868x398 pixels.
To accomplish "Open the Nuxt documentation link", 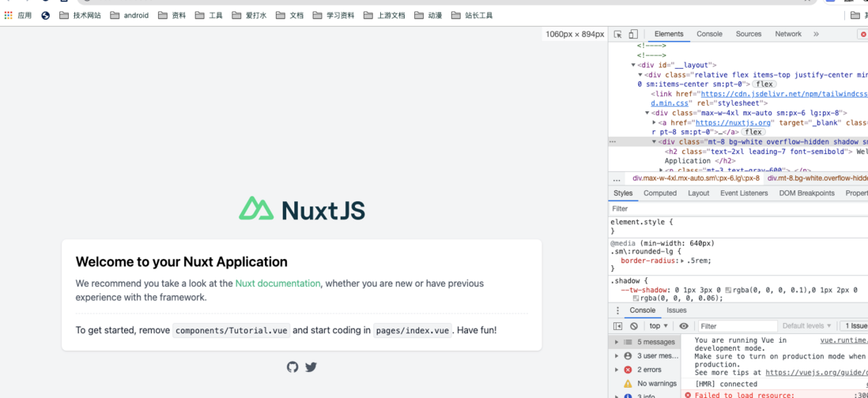I will [x=277, y=283].
